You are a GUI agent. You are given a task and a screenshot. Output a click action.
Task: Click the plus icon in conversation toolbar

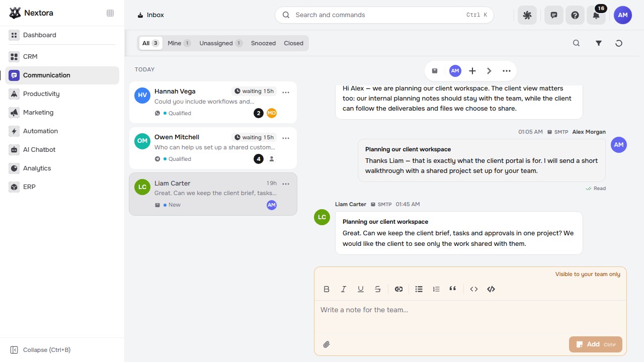pos(472,71)
